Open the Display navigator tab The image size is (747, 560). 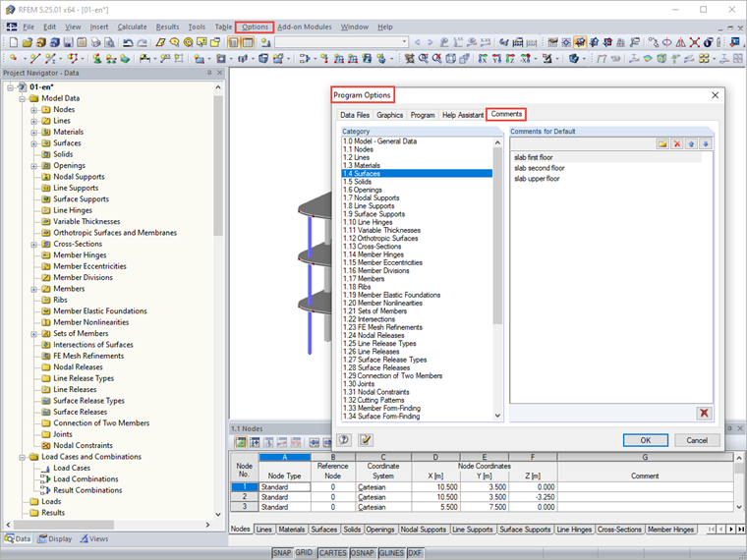[55, 539]
